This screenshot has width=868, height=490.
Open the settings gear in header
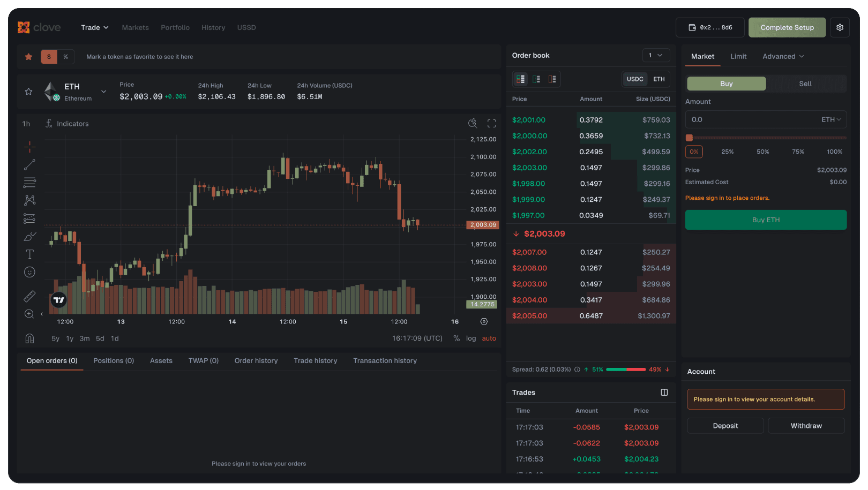[840, 27]
